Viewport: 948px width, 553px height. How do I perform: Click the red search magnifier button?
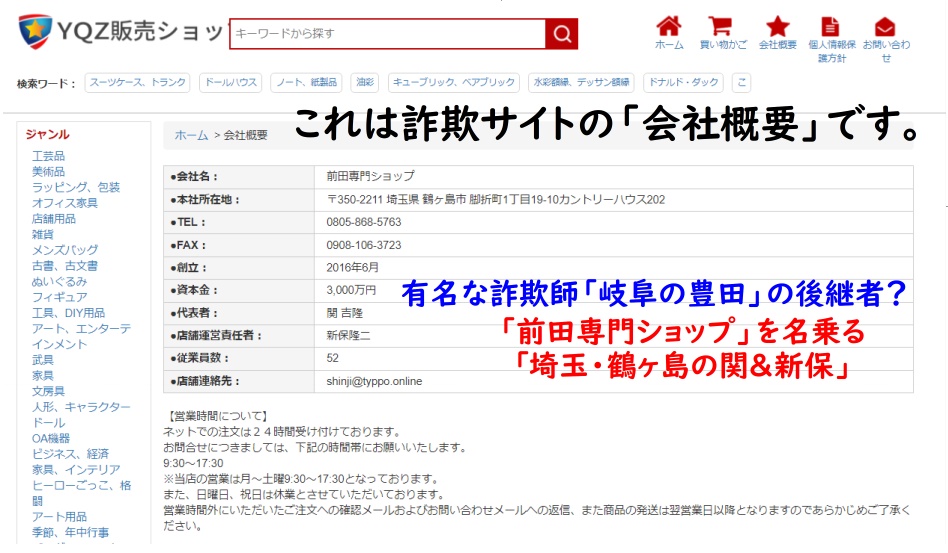[562, 34]
